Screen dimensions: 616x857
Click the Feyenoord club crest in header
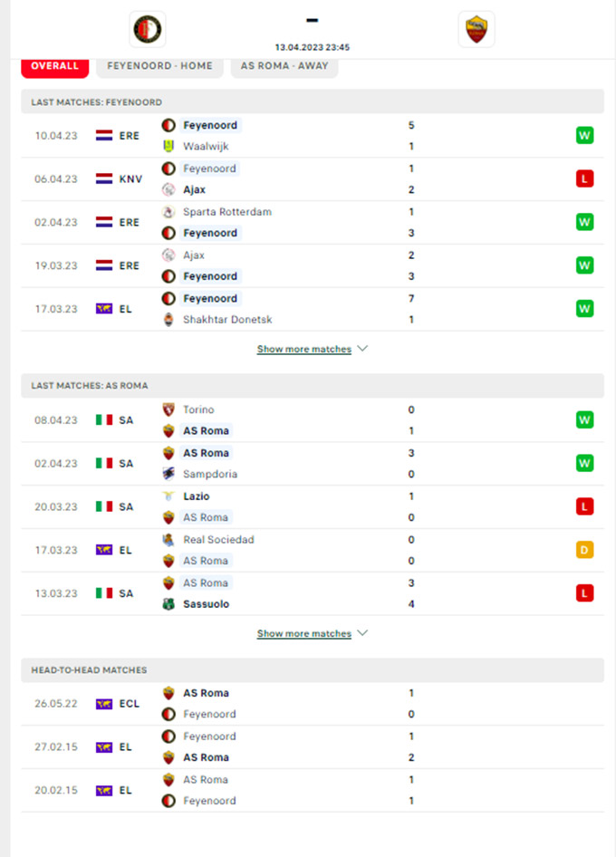(148, 30)
